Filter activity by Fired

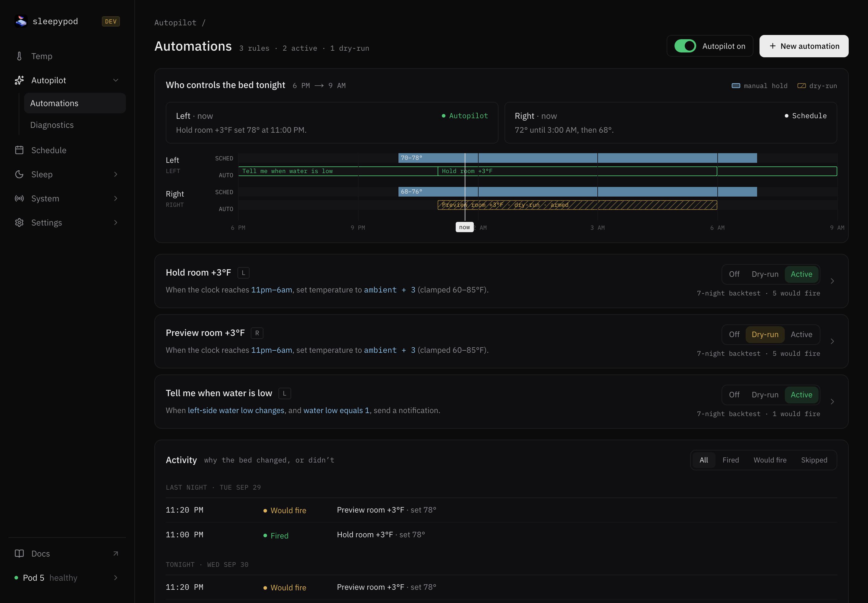(x=731, y=460)
